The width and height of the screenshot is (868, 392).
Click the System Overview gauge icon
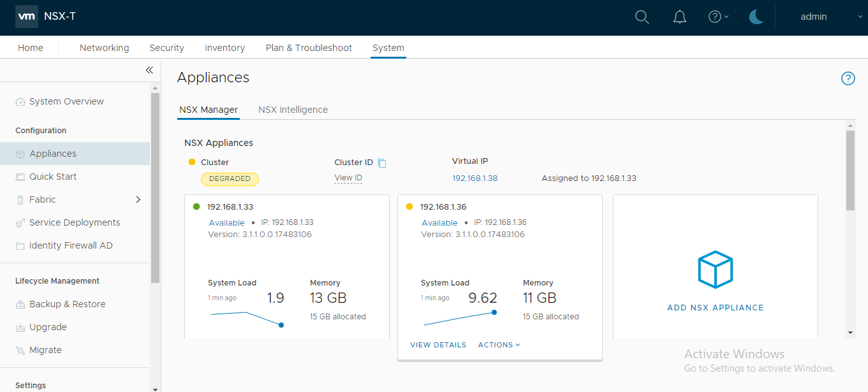tap(20, 102)
